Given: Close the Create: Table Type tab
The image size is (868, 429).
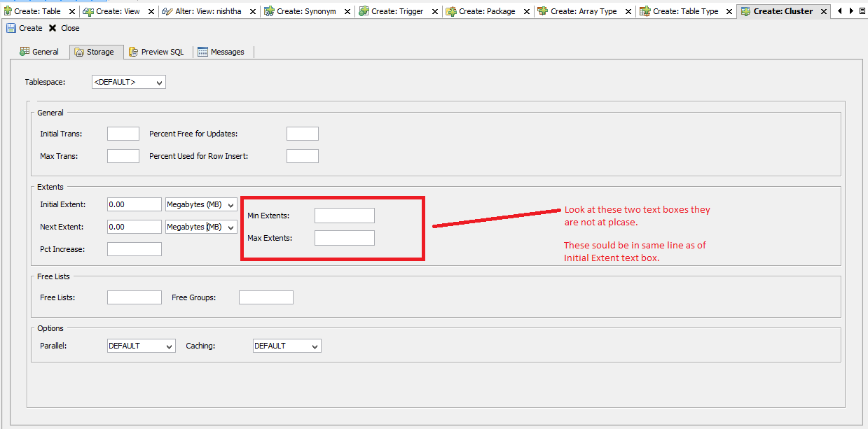Looking at the screenshot, I should coord(729,11).
